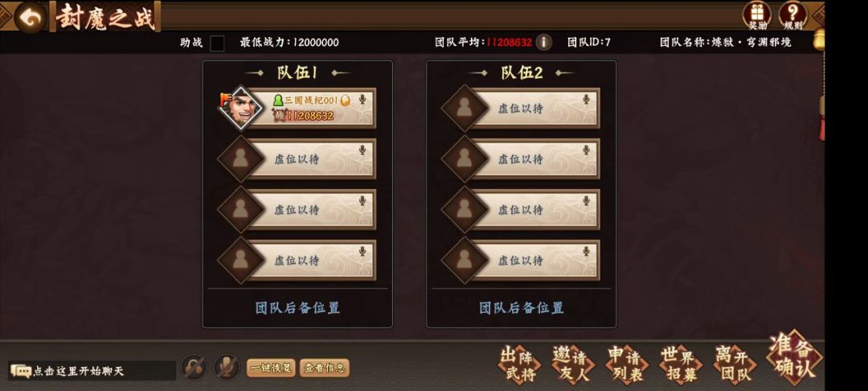This screenshot has height=391, width=868.
Task: Click the chat input field 点击这里开始聊天
Action: pos(92,371)
